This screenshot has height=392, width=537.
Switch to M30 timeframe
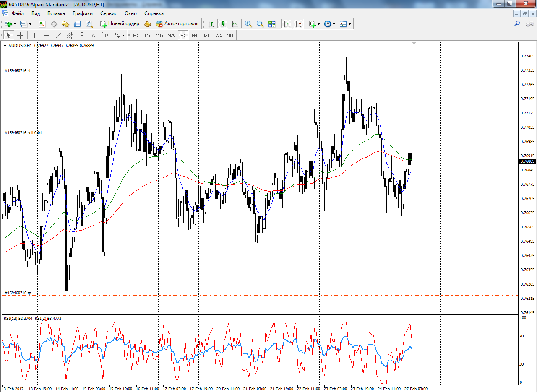tap(171, 35)
